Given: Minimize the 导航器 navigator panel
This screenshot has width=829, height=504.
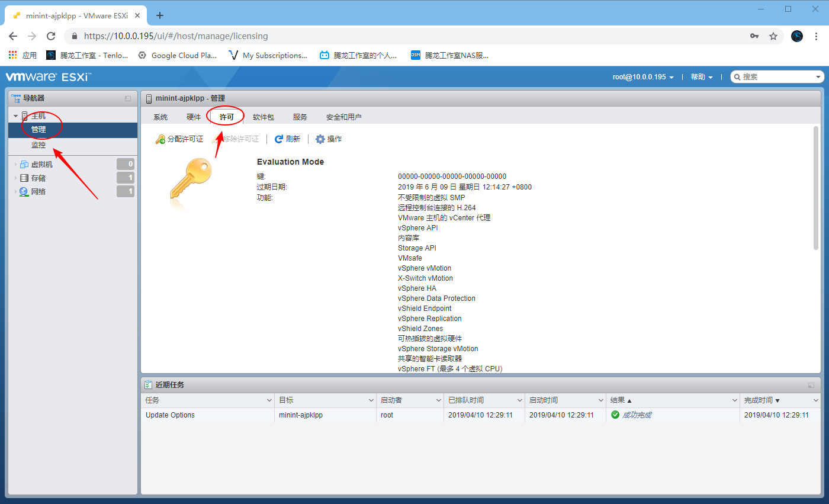Looking at the screenshot, I should point(127,98).
